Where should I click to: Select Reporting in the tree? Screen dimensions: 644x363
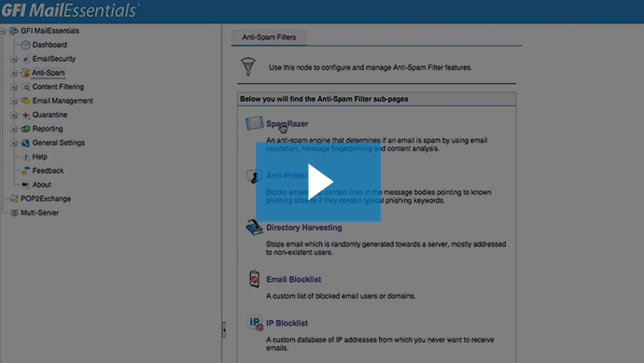click(48, 129)
